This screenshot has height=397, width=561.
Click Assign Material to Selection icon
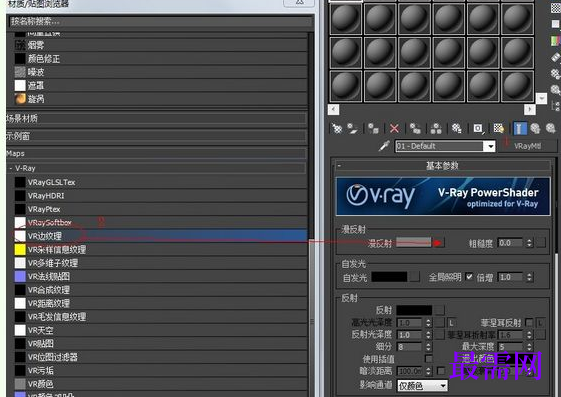click(x=374, y=128)
